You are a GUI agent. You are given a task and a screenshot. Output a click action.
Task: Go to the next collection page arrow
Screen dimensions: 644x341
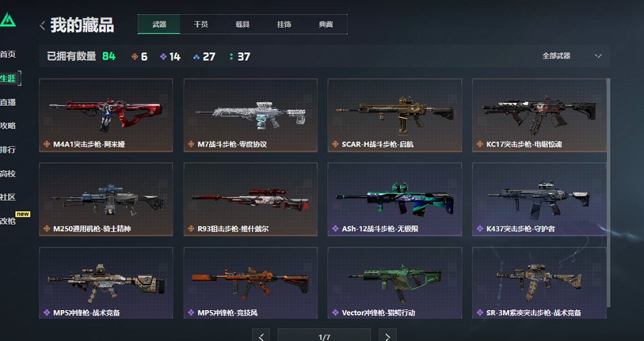(387, 335)
